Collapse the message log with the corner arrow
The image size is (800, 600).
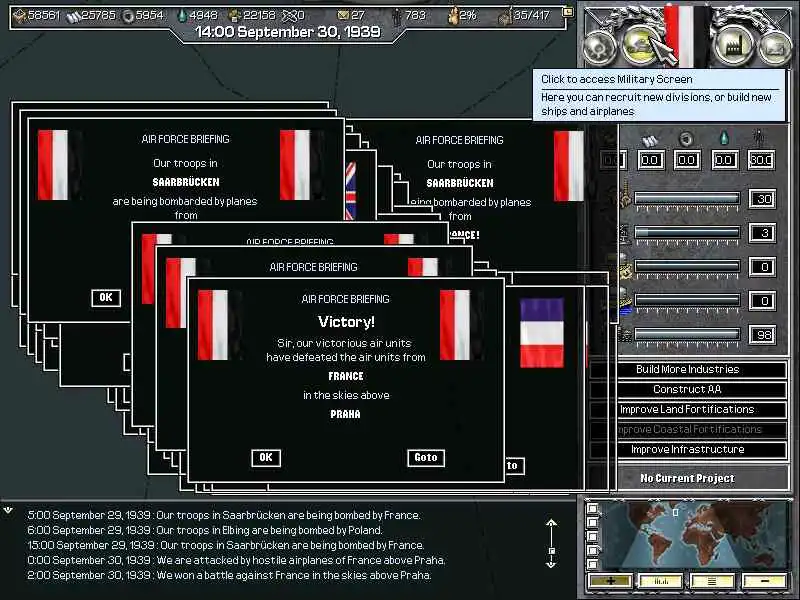8,510
